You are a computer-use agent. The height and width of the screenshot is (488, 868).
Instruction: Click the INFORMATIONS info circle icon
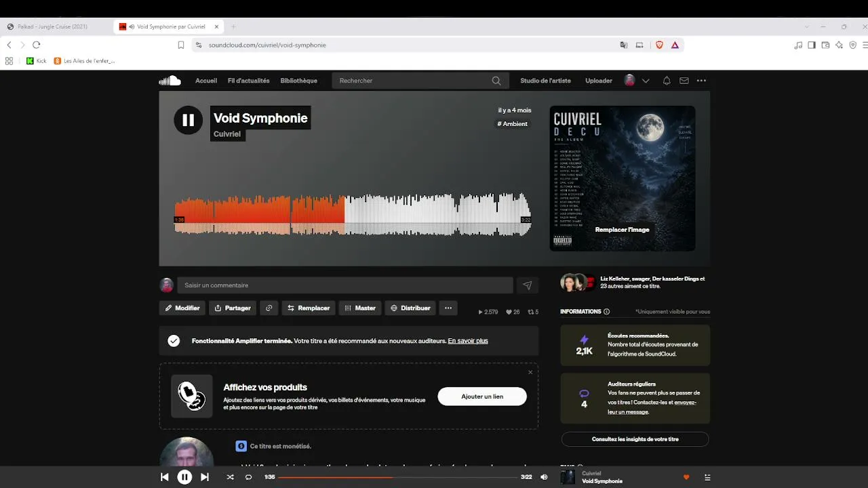click(x=606, y=312)
